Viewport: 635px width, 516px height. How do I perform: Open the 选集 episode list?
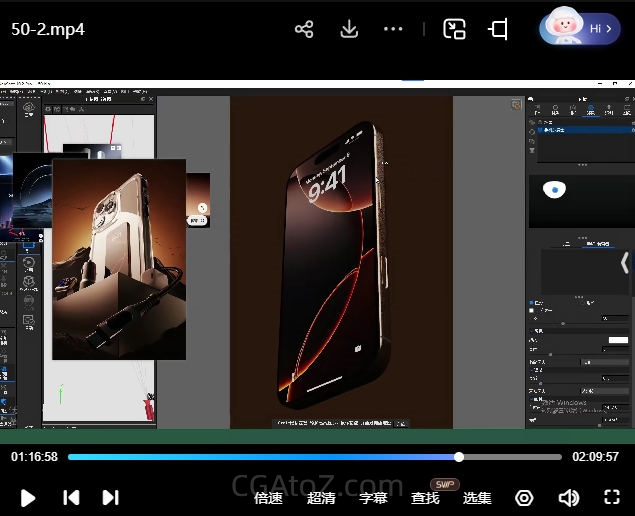(x=477, y=497)
